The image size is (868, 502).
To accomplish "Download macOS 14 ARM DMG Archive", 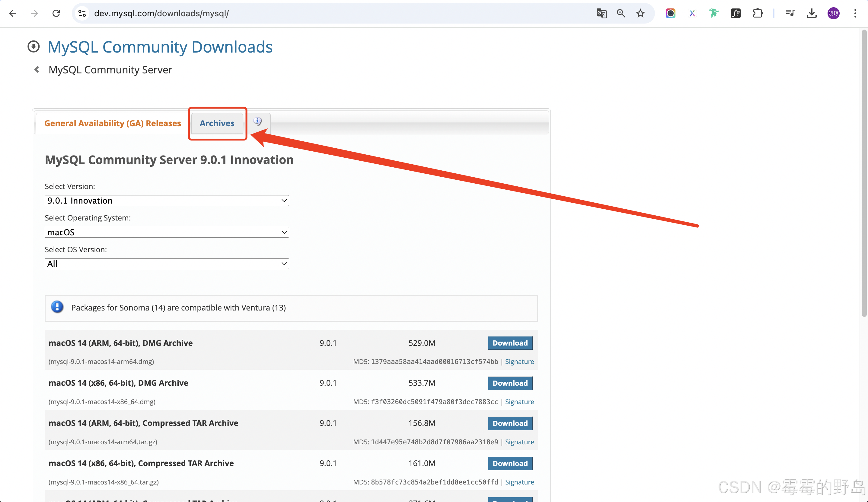I will [510, 343].
